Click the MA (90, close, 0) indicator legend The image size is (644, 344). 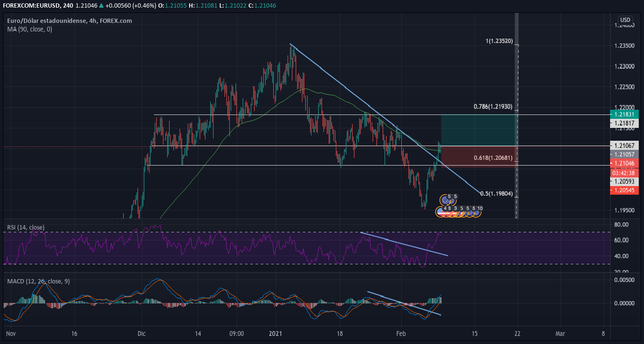click(30, 30)
